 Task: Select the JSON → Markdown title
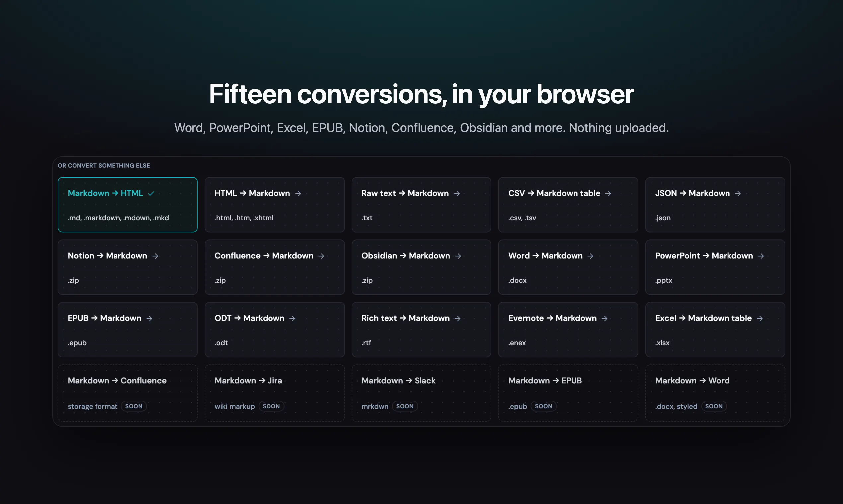click(692, 193)
